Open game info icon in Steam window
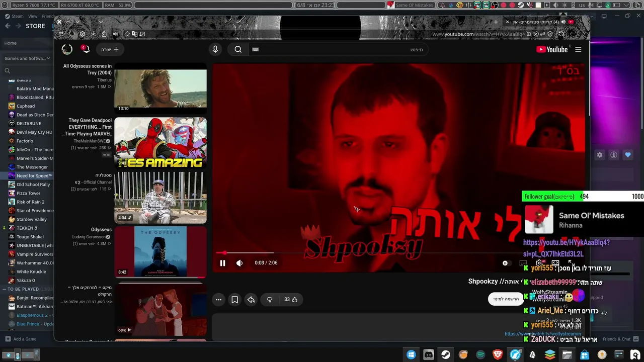The height and width of the screenshot is (362, 644). (614, 155)
